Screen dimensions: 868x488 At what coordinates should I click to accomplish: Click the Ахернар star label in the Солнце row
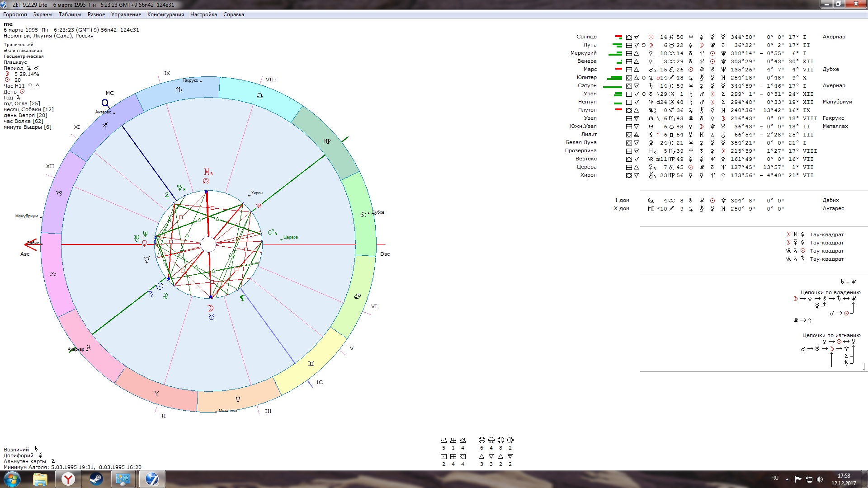(834, 37)
